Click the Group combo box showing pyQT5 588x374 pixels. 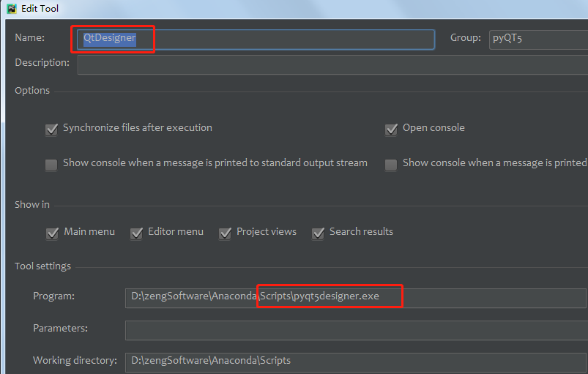click(x=538, y=40)
